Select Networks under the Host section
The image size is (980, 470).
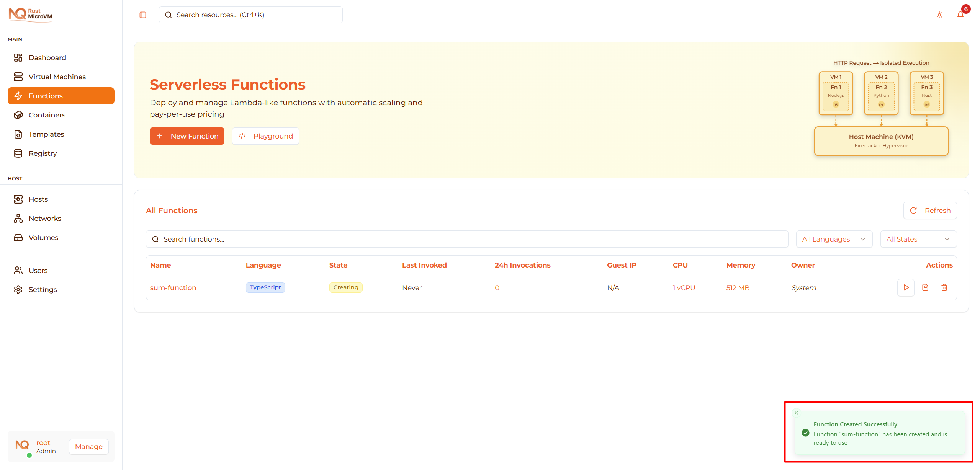pos(45,218)
